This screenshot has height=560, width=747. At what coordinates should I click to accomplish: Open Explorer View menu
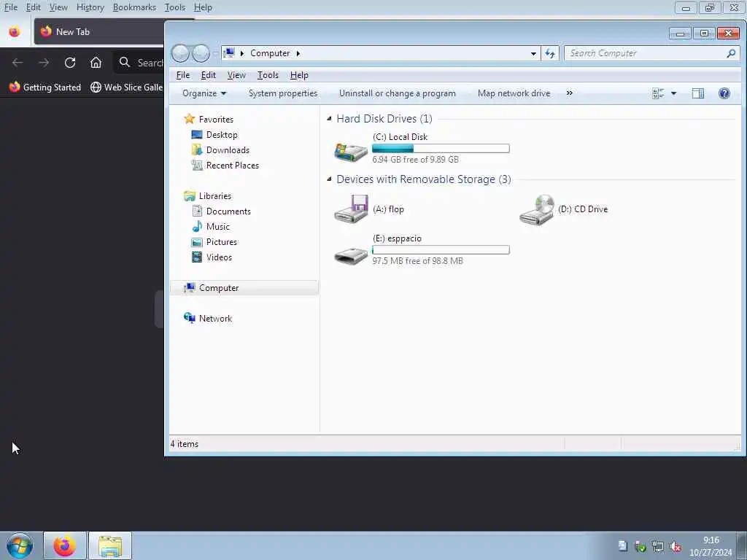pyautogui.click(x=236, y=75)
